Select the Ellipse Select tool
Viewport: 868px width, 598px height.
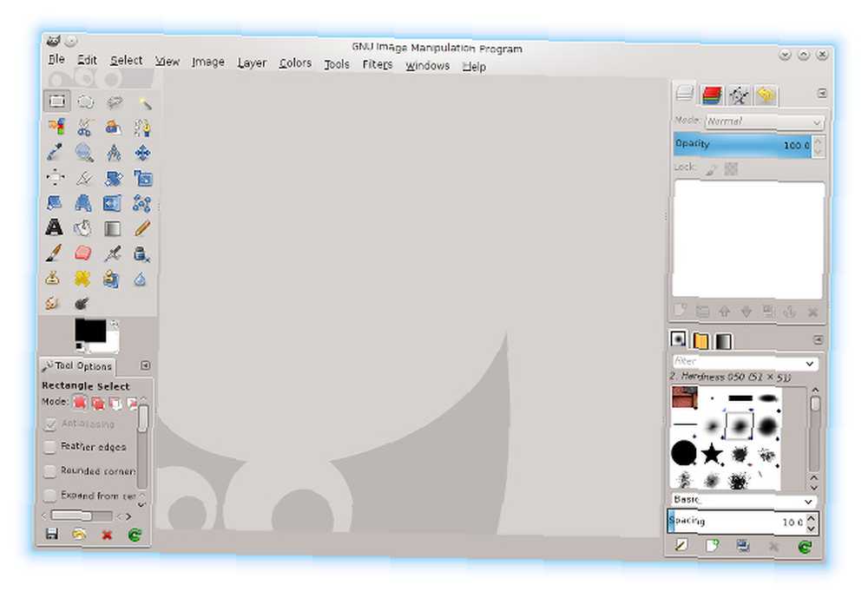85,102
